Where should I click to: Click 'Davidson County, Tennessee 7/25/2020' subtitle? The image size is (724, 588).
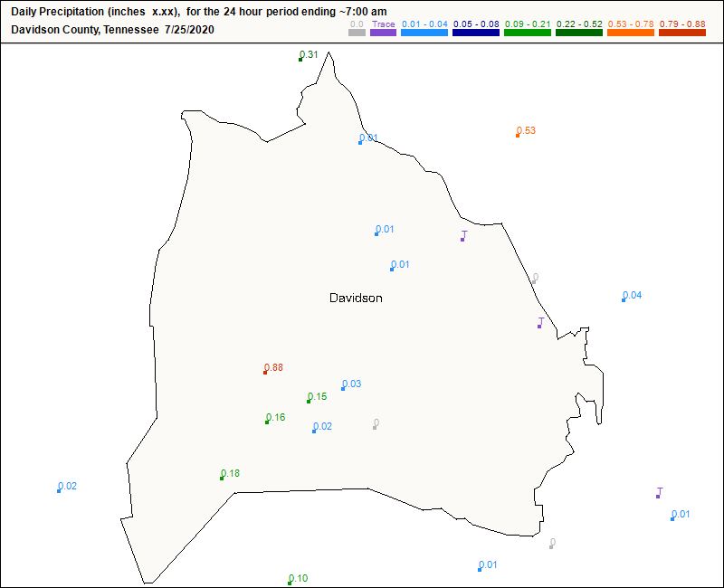pos(112,30)
